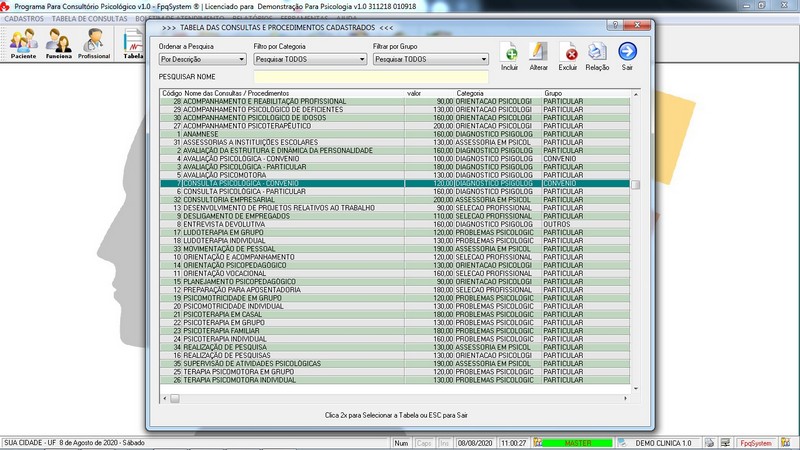
Task: Click the table scroll up arrow
Action: click(x=636, y=94)
